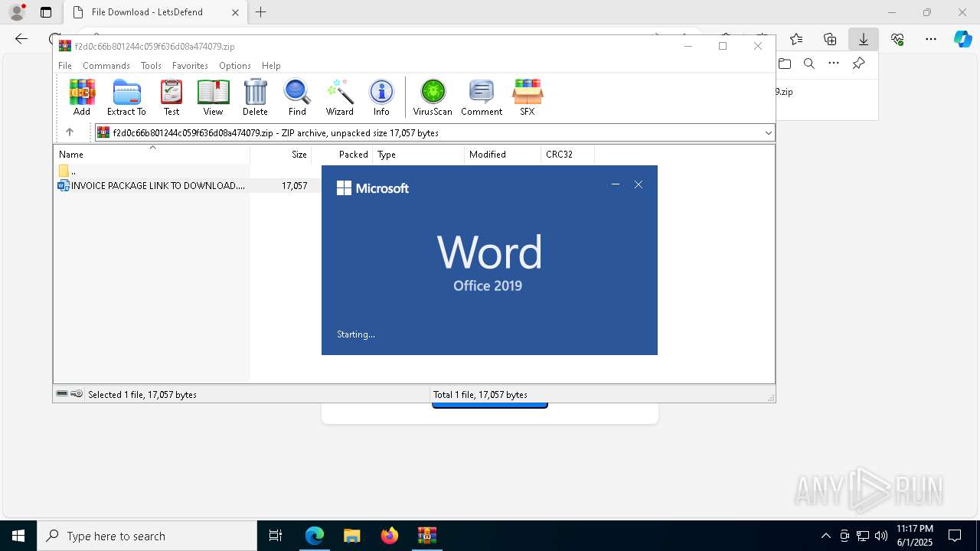Close the Word splash screen
980x551 pixels.
639,184
